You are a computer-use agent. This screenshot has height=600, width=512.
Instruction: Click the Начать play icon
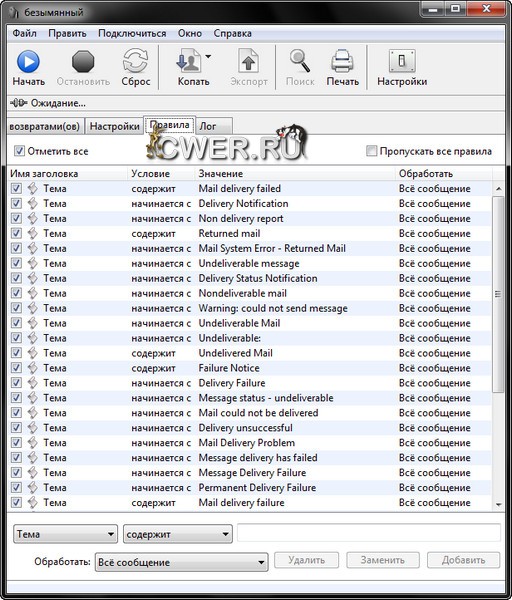click(28, 61)
